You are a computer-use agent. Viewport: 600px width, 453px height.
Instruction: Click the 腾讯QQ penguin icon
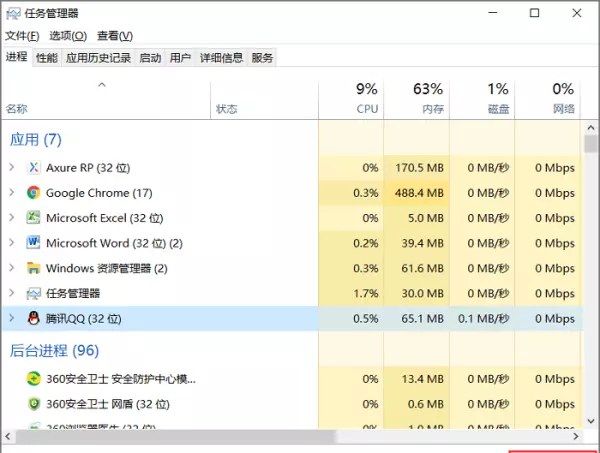tap(34, 318)
